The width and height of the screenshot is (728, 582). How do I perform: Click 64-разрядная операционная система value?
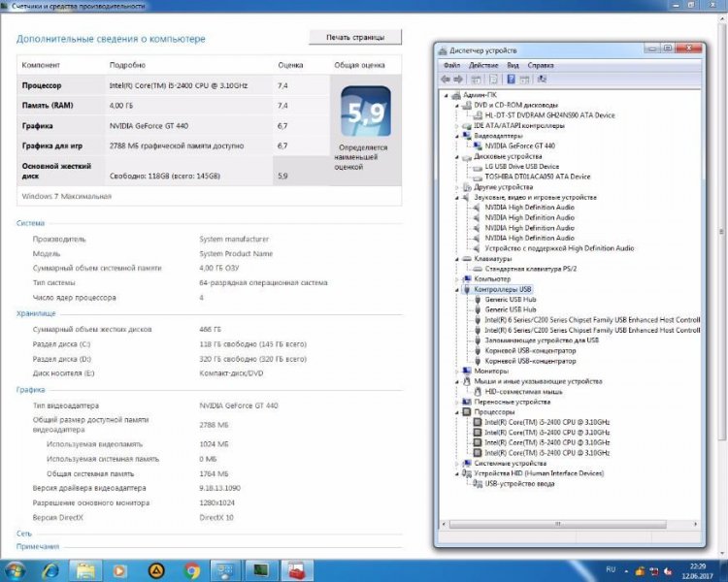coord(263,282)
